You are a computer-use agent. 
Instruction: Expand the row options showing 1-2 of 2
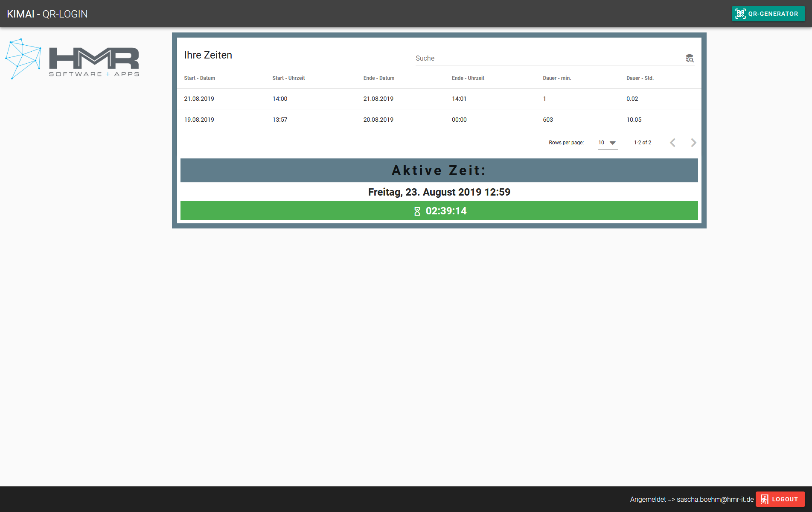pos(643,143)
